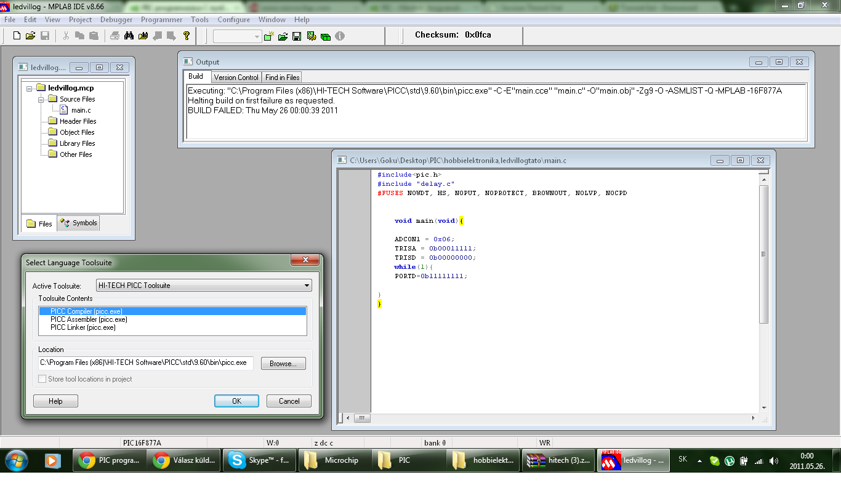Click the green Package toolbar icon
This screenshot has height=504, width=841.
[326, 37]
